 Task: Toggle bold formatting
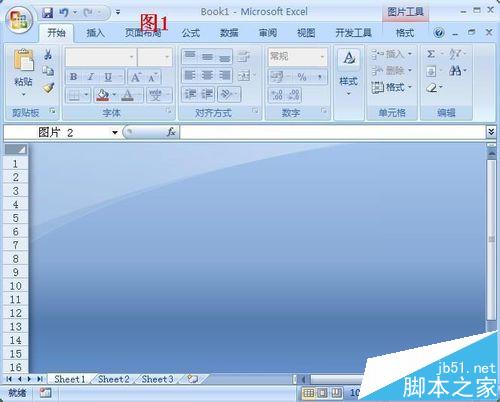74,77
